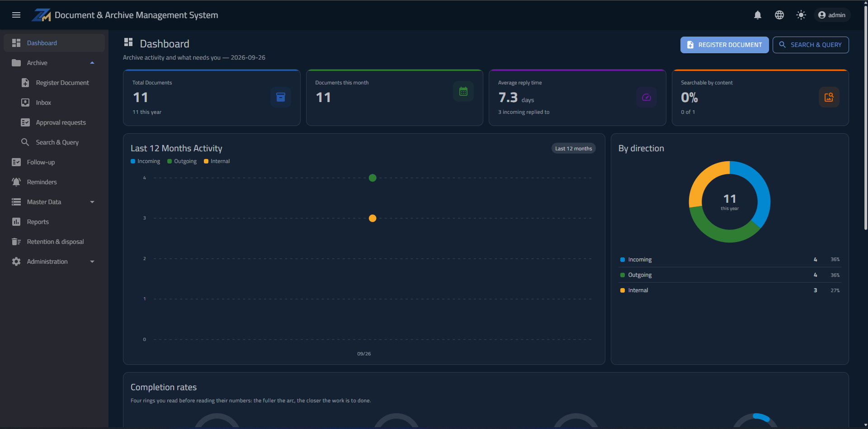Screen dimensions: 868x429
Task: Click the SEARCH & QUERY button
Action: (811, 45)
